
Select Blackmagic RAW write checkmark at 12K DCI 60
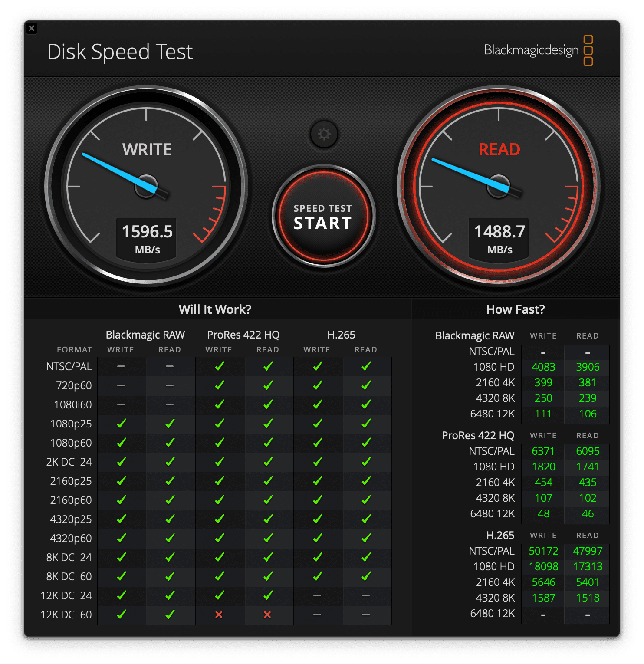coord(121,615)
